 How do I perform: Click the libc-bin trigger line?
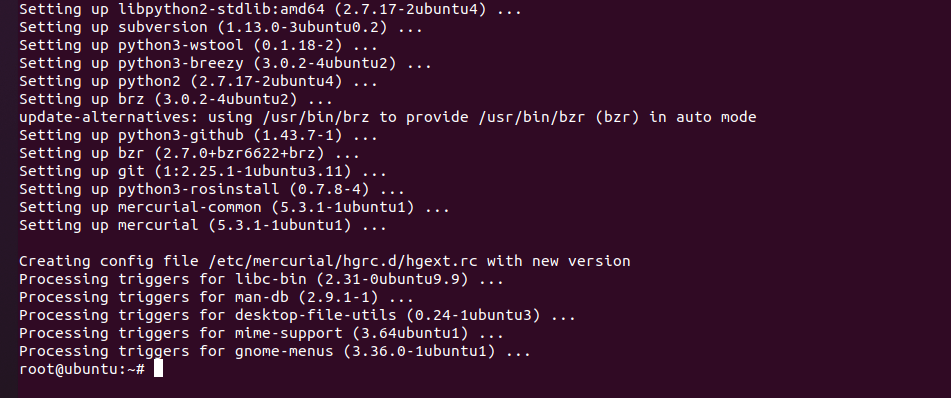tap(261, 280)
